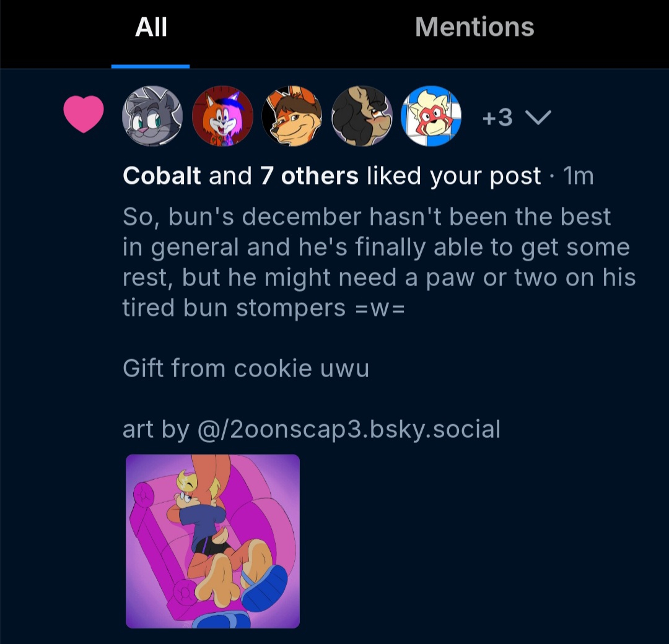669x644 pixels.
Task: Open the post starting "So, bun's december"
Action: pos(367,217)
